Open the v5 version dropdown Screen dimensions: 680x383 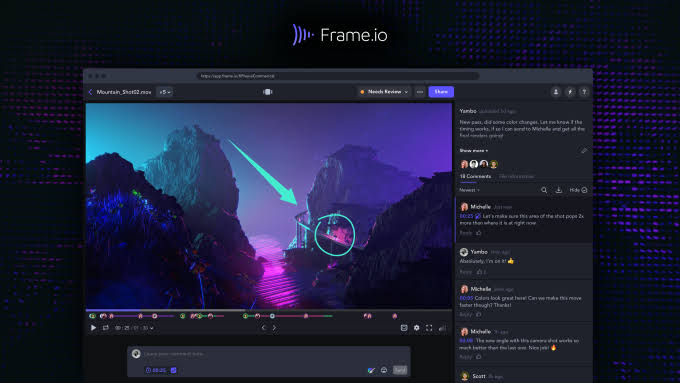165,92
